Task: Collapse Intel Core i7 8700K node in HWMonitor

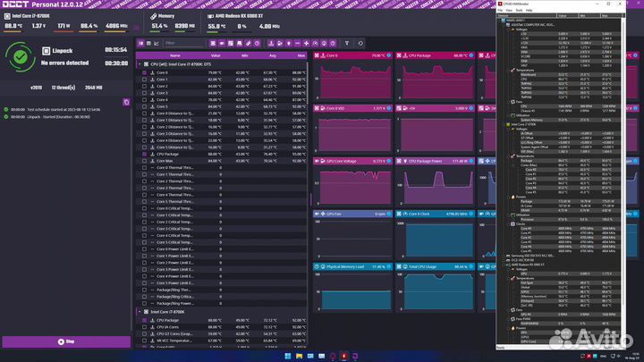Action: (x=504, y=124)
